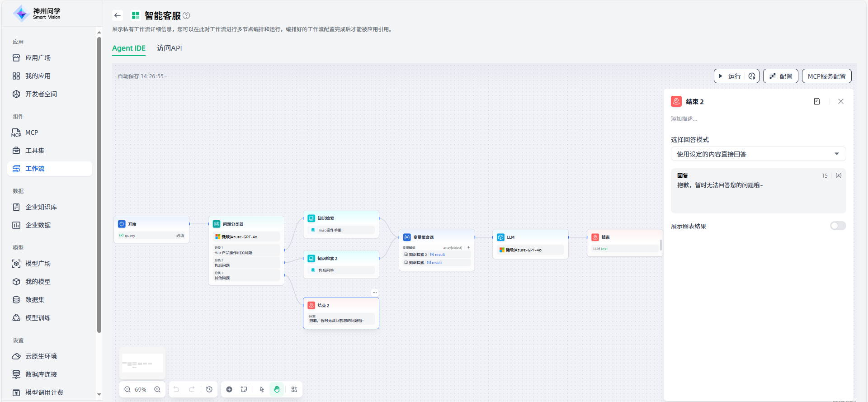Toggle the 展示图表结果 switch
This screenshot has width=868, height=402.
coord(838,226)
